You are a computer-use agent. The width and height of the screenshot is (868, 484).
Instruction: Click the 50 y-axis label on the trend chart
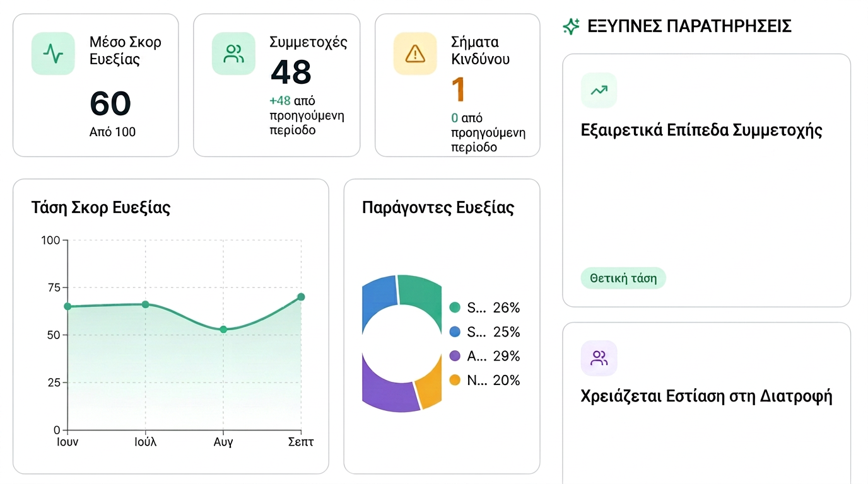click(54, 335)
